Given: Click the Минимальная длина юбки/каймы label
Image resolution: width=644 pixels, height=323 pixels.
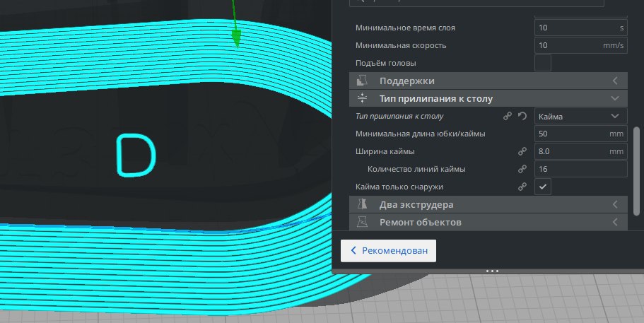Looking at the screenshot, I should [x=420, y=134].
